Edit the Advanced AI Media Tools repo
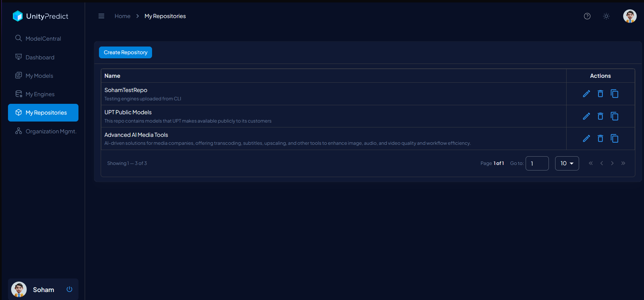Image resolution: width=644 pixels, height=300 pixels. point(586,139)
